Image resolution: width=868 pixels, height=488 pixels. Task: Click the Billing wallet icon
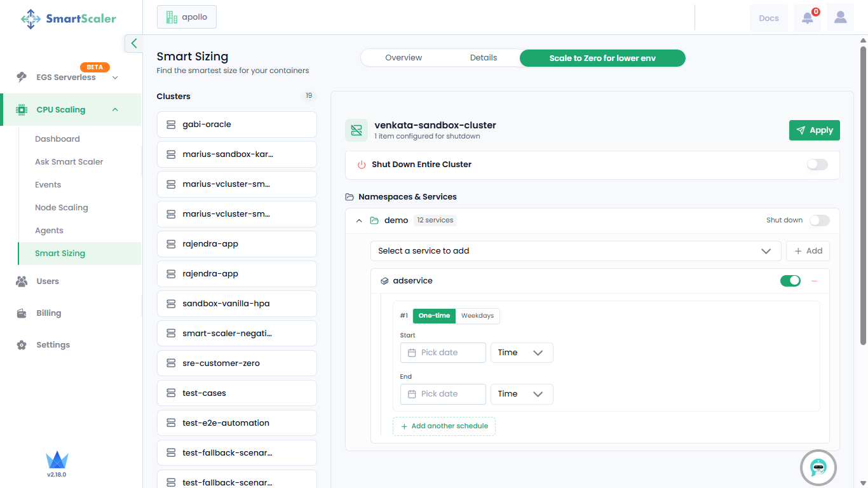[x=22, y=313]
